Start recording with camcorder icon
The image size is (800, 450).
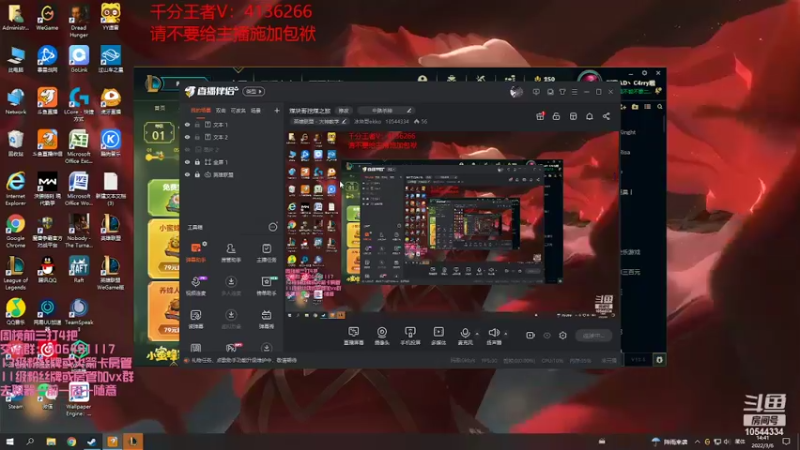pos(531,335)
